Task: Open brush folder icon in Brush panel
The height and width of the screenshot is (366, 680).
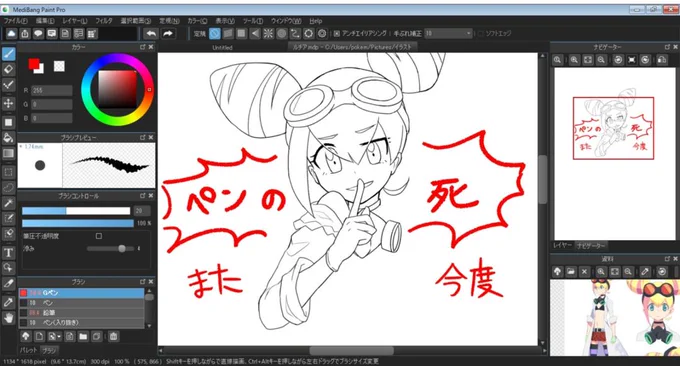Action: tap(83, 336)
